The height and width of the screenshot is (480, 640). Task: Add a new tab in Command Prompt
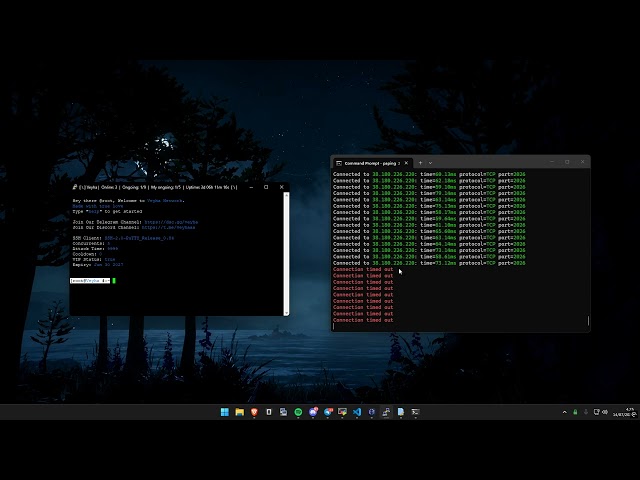[x=420, y=163]
